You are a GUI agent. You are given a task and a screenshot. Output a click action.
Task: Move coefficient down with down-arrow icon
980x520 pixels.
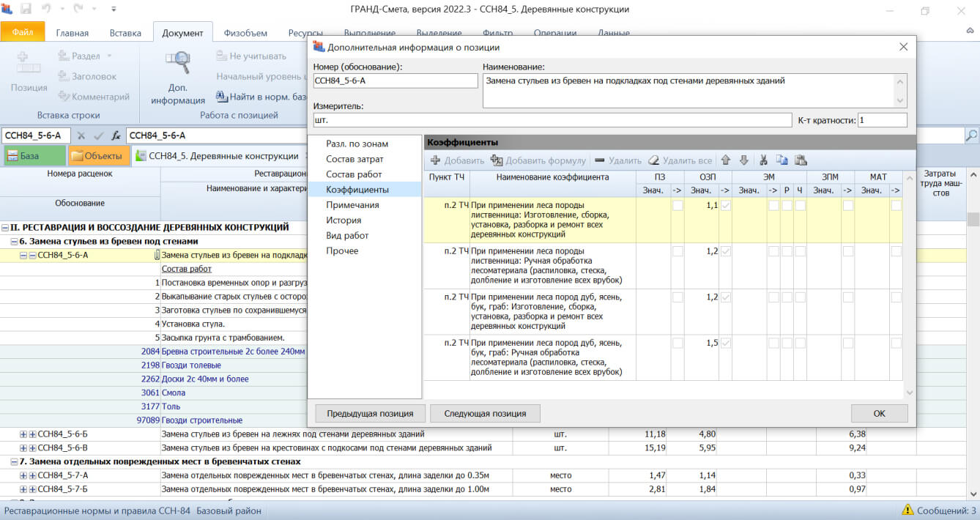tap(744, 160)
